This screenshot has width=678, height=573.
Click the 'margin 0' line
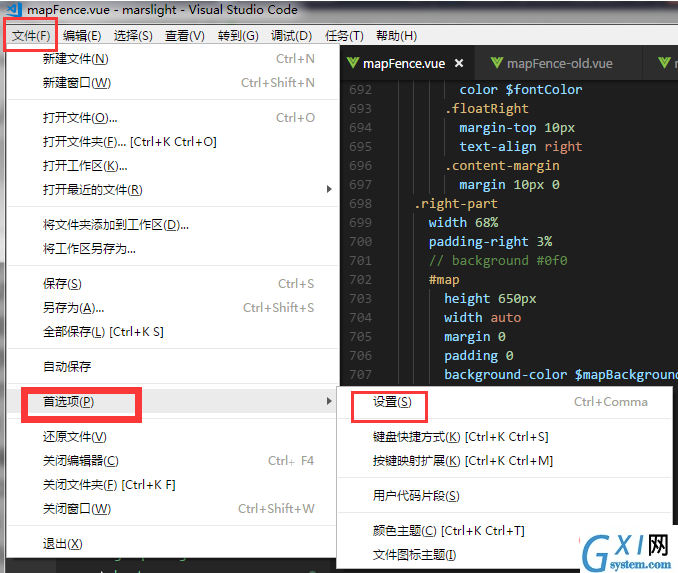point(475,337)
